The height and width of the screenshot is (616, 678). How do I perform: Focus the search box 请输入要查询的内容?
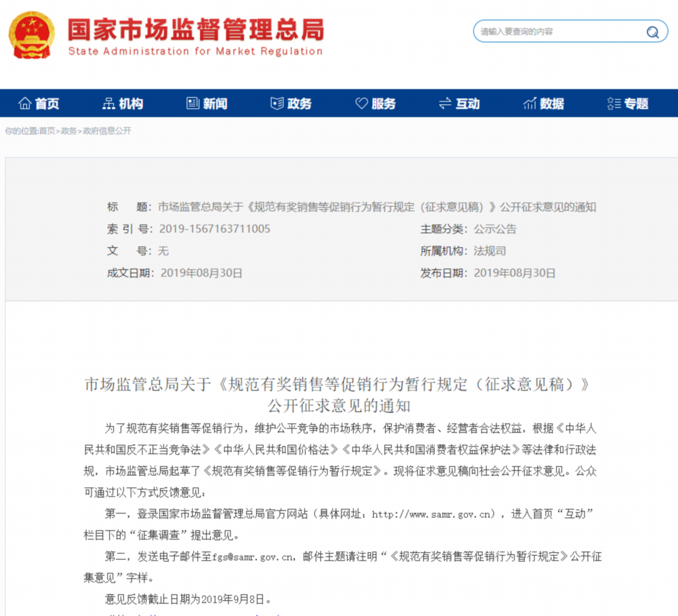click(561, 32)
